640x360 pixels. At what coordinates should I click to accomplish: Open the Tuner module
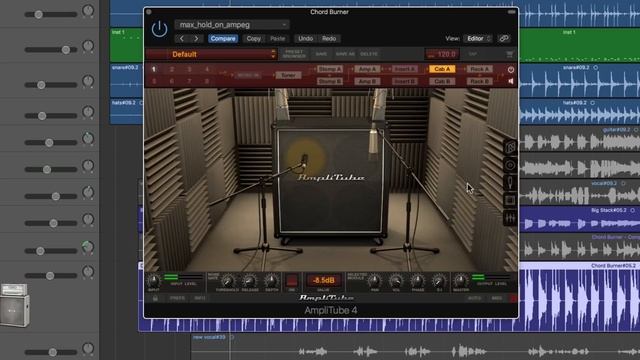[288, 75]
